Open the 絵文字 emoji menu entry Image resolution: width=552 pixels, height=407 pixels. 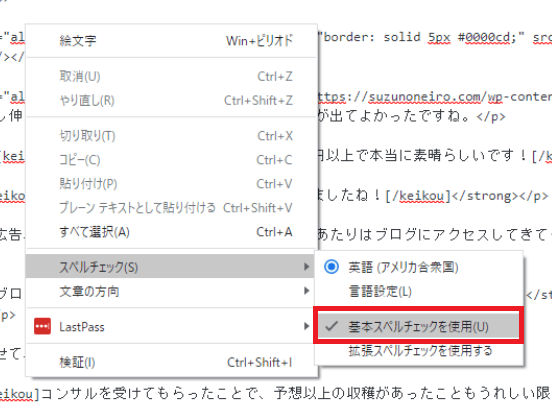(x=171, y=40)
